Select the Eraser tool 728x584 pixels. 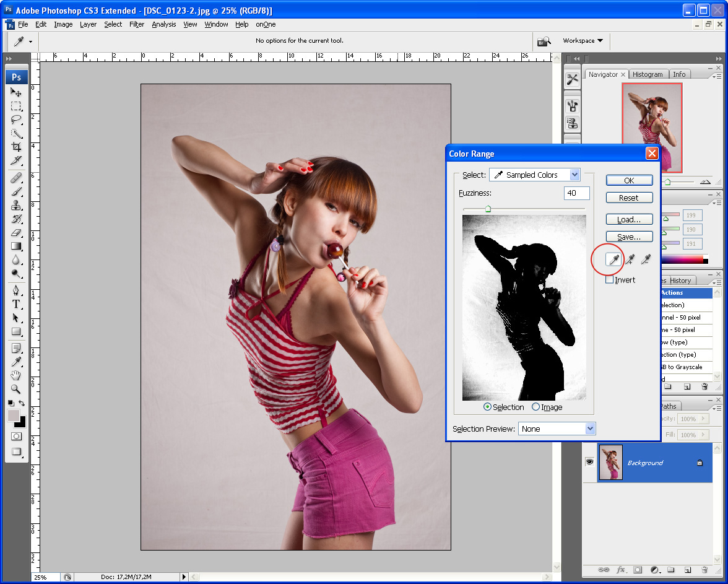16,233
